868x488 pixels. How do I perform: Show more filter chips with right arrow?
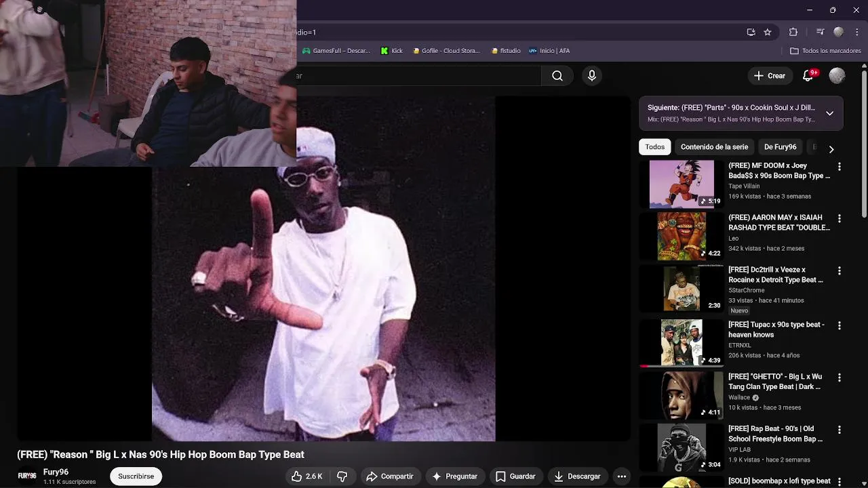coord(831,149)
